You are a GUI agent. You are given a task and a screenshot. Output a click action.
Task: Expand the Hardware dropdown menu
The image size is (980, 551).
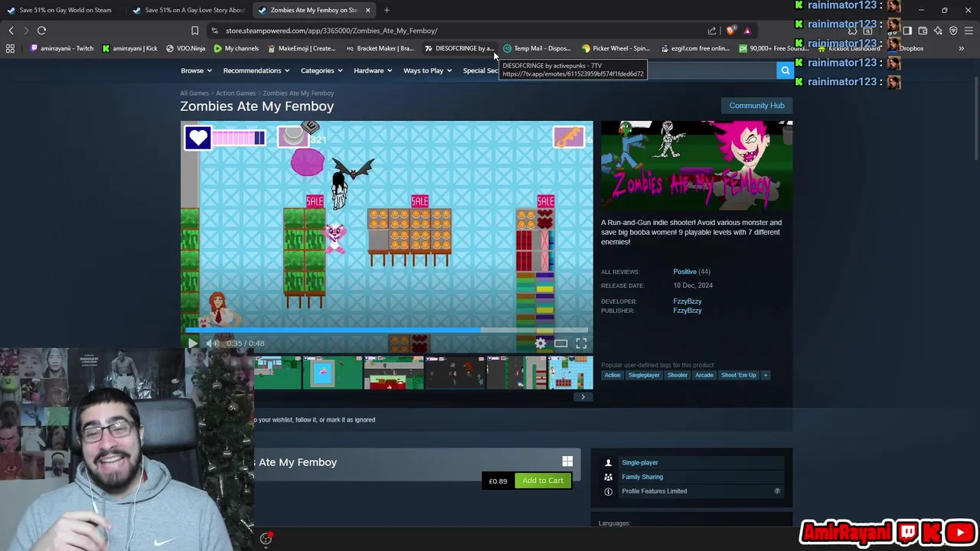click(x=373, y=70)
